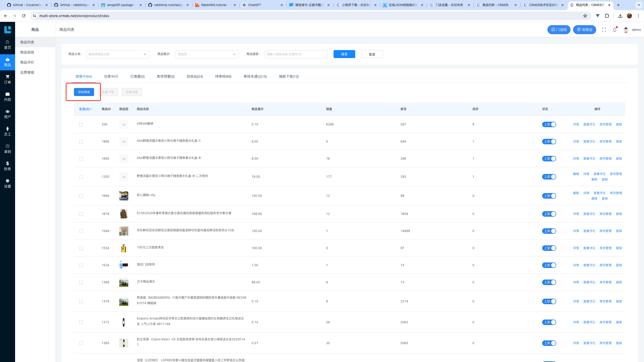Toggle 上架 switch for product 1372

pyautogui.click(x=549, y=322)
